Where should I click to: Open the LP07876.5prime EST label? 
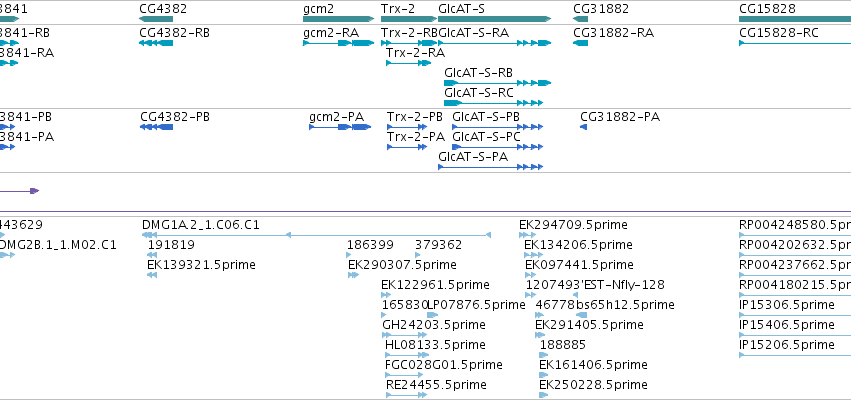tap(477, 306)
